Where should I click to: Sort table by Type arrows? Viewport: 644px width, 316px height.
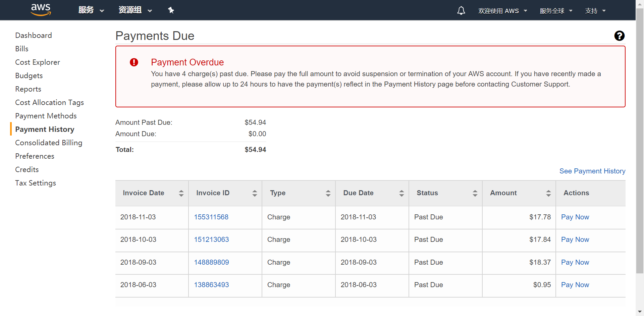click(x=328, y=193)
